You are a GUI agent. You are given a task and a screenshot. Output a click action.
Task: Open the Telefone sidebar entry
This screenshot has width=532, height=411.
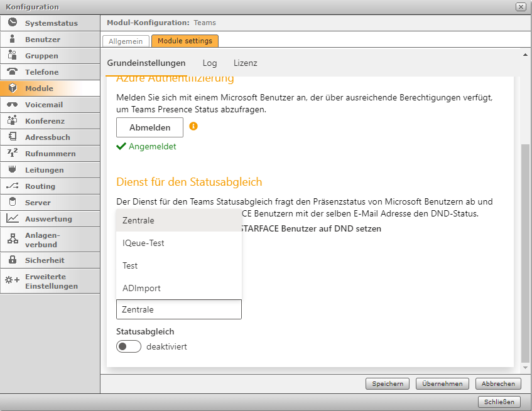tap(41, 72)
